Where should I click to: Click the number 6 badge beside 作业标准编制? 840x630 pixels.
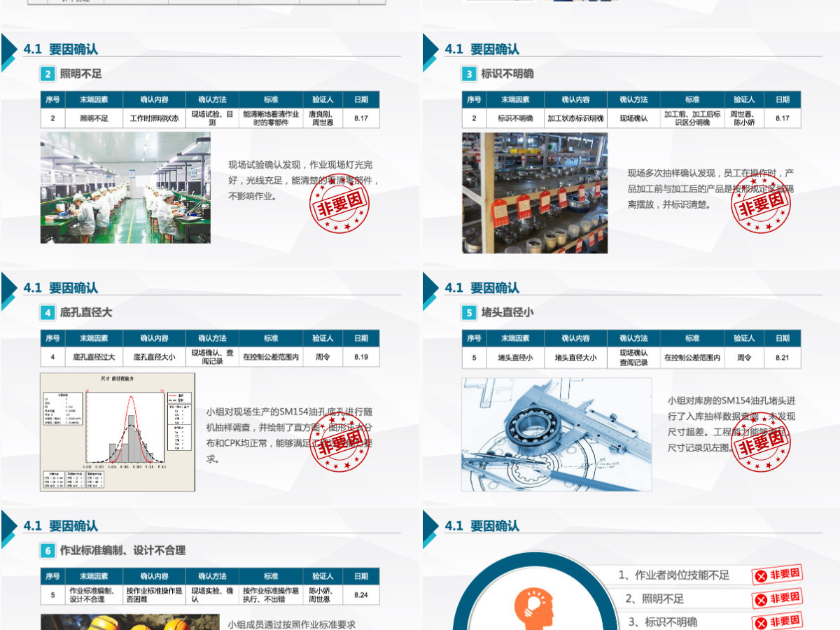coord(48,550)
